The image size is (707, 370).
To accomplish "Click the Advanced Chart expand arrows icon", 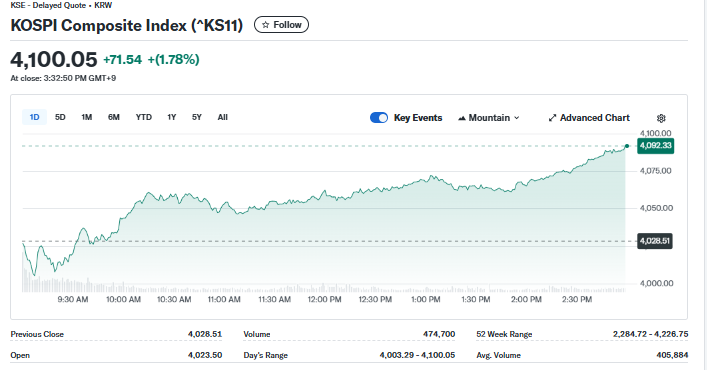I will (552, 118).
